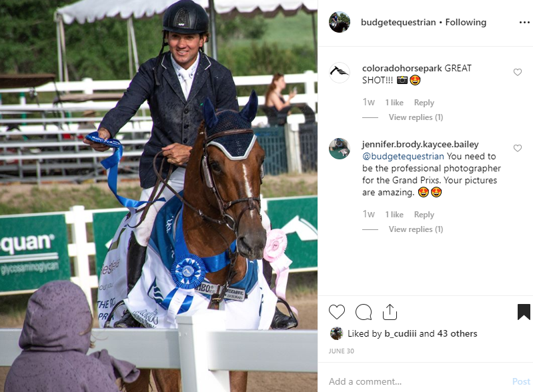Screen dimensions: 533x392
Task: Like the post with the heart icon
Action: click(336, 312)
